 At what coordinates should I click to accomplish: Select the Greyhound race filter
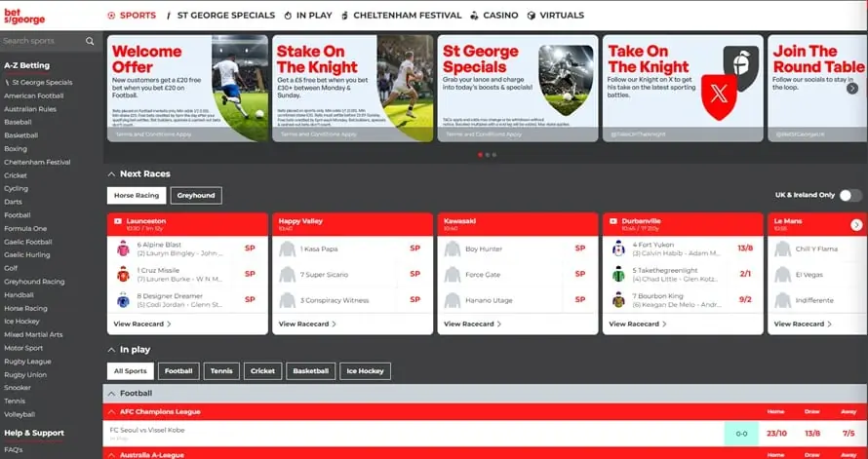coord(196,196)
